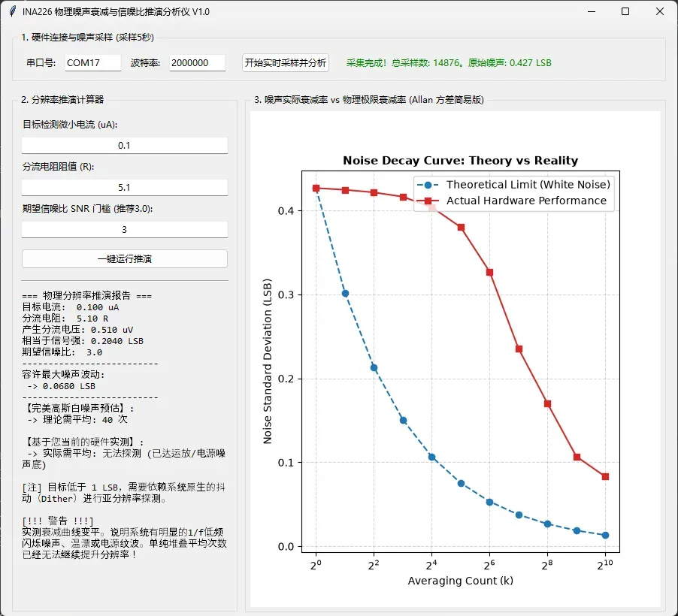Click the blue circle marker near 0.3 LSB
Screen dimensions: 678x616
click(x=345, y=293)
